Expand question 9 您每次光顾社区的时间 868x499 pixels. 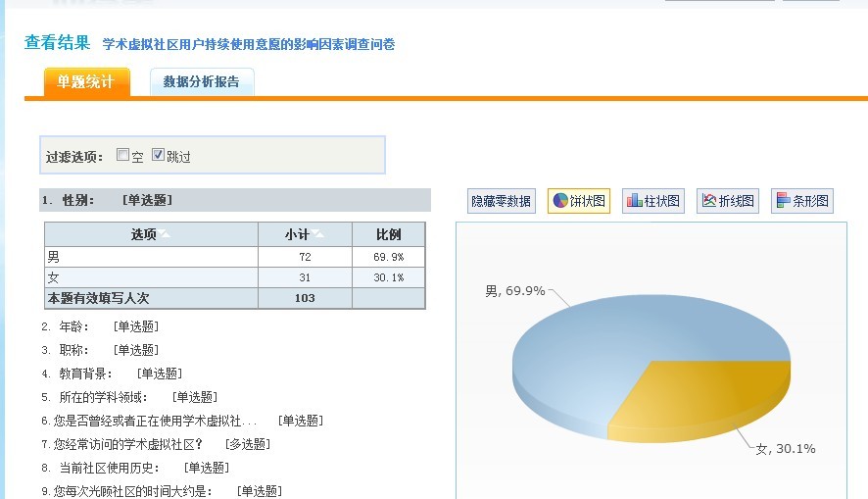[162, 491]
